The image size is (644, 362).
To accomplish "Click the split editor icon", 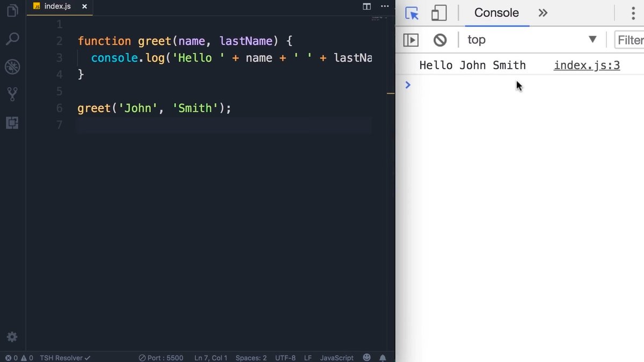I will 367,6.
